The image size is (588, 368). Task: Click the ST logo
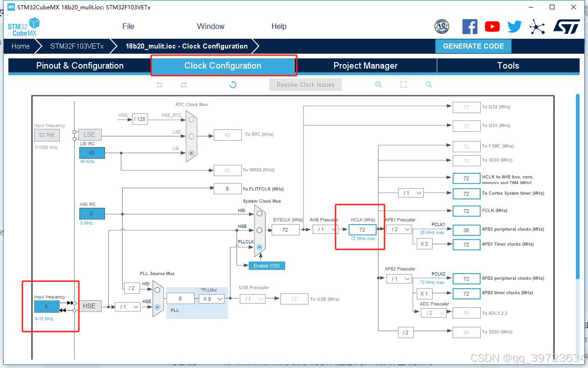[567, 26]
